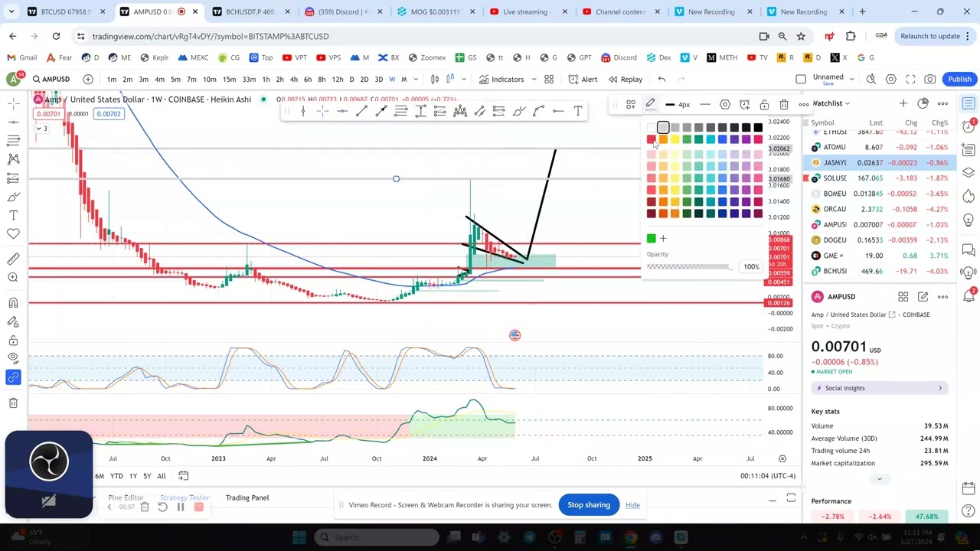
Task: Open the AMPUSD symbol search
Action: pos(51,80)
